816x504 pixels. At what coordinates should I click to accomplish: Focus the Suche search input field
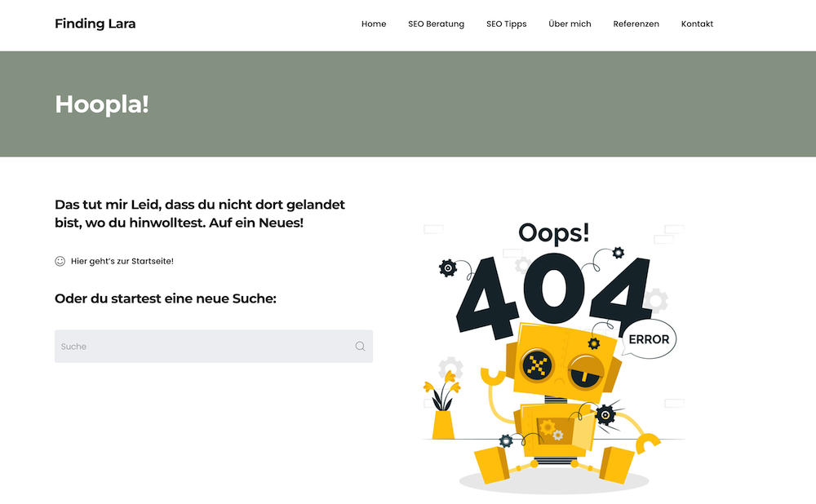(x=204, y=347)
